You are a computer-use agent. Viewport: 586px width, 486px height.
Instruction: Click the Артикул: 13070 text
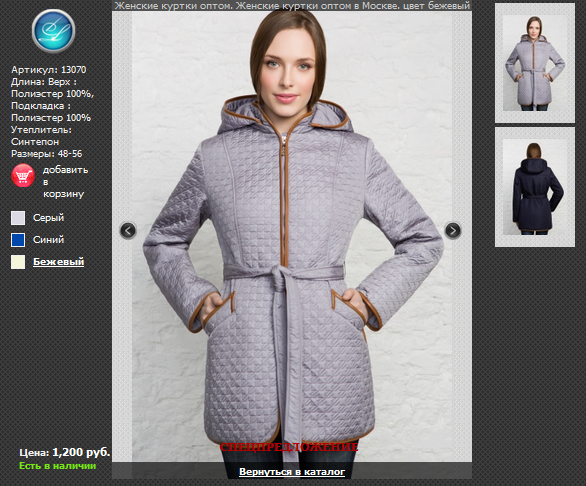pyautogui.click(x=49, y=70)
